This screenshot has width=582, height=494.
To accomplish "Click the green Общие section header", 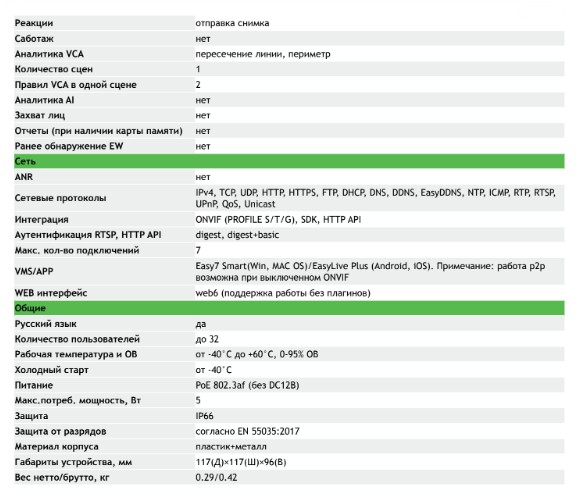I will tap(289, 308).
